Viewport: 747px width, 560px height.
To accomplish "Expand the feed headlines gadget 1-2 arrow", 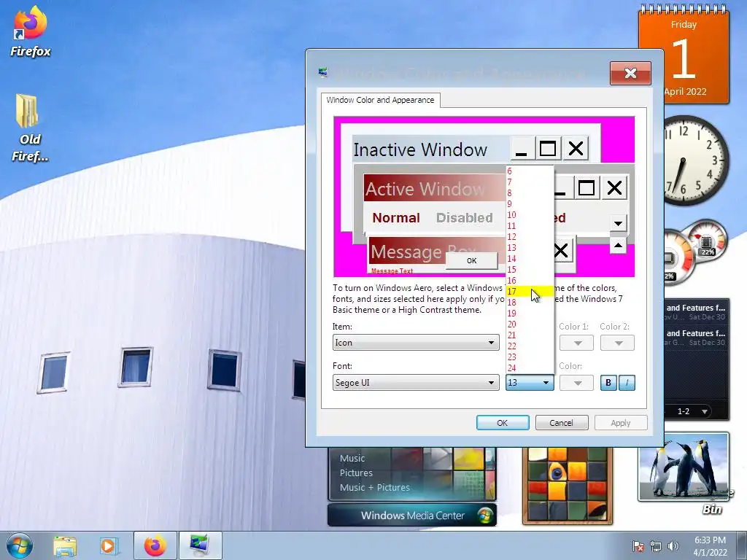I will (x=704, y=411).
